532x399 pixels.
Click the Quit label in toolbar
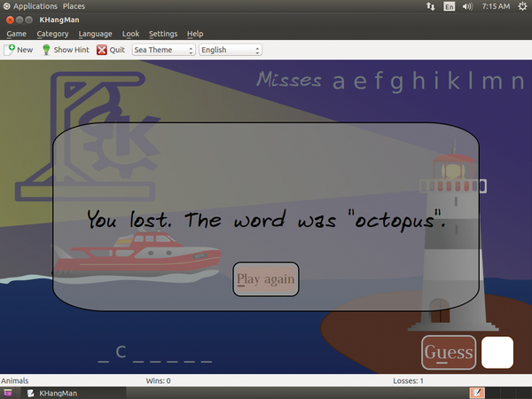117,50
